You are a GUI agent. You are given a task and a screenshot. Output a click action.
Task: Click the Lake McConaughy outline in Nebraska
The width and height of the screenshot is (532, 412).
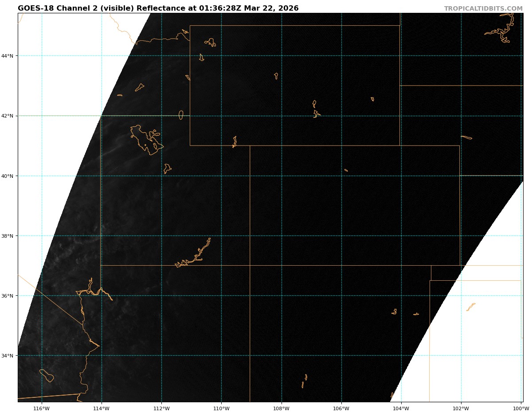466,137
